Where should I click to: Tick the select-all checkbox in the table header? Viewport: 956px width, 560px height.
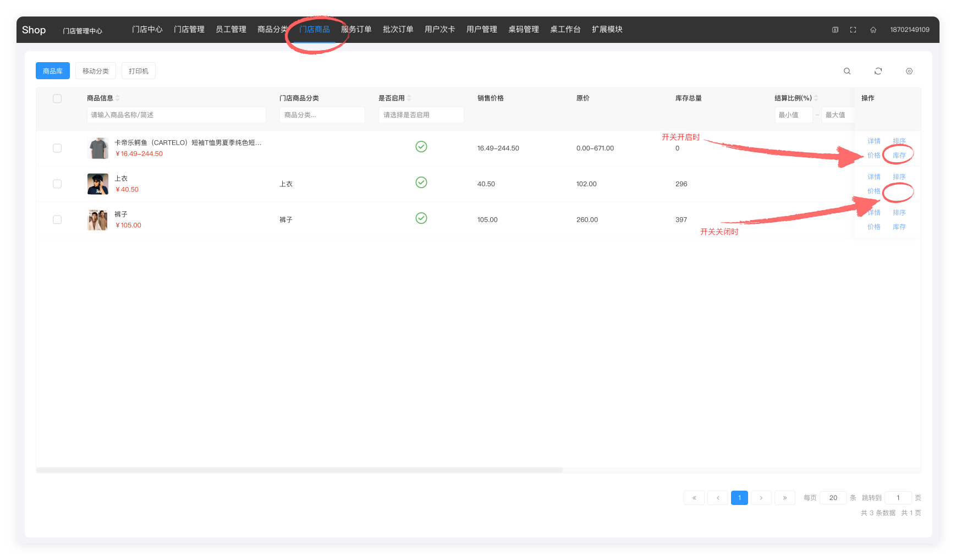57,98
